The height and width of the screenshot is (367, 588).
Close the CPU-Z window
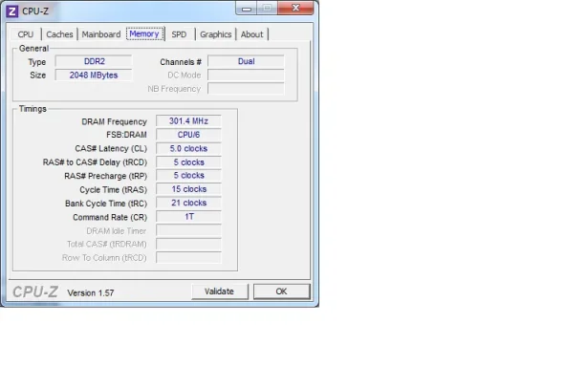pyautogui.click(x=295, y=9)
